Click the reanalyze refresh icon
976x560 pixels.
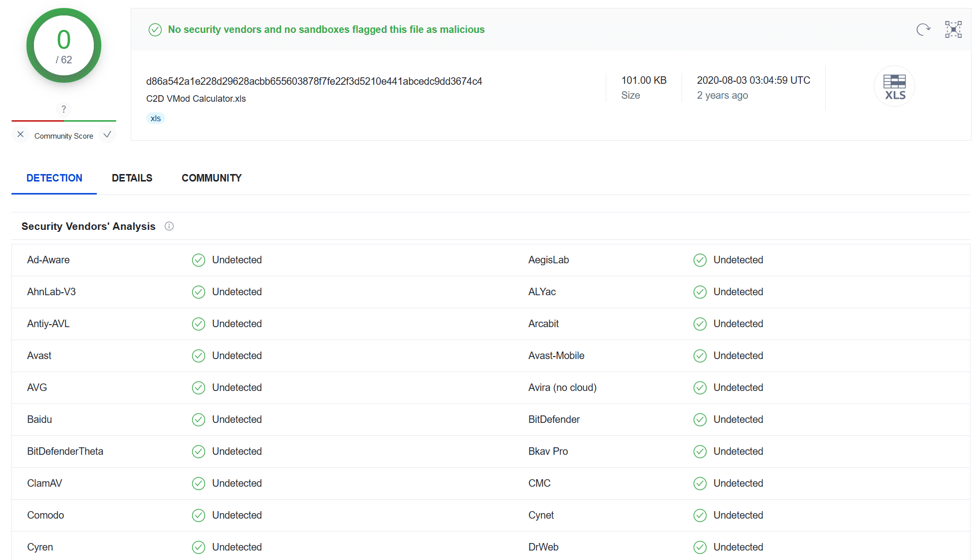pyautogui.click(x=923, y=30)
